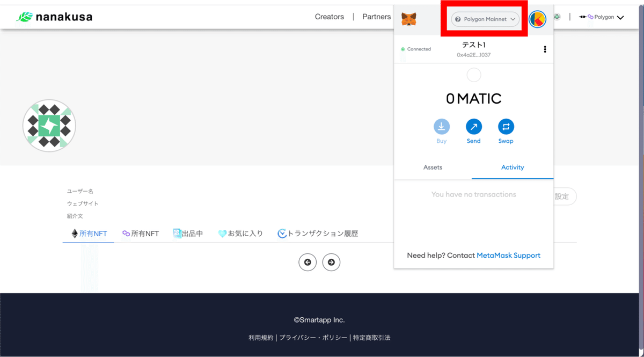Open the MetaMask Buy option
Screen dimensions: 644x357
pos(441,130)
